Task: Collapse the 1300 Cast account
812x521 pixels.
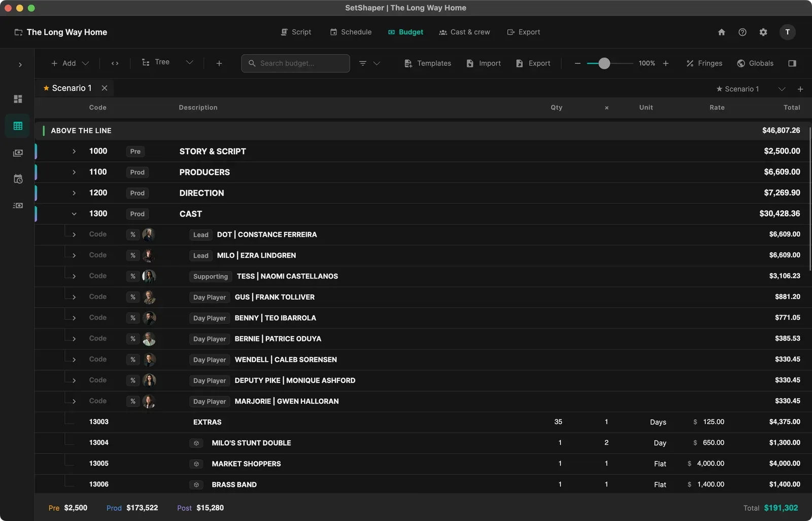Action: pyautogui.click(x=74, y=214)
